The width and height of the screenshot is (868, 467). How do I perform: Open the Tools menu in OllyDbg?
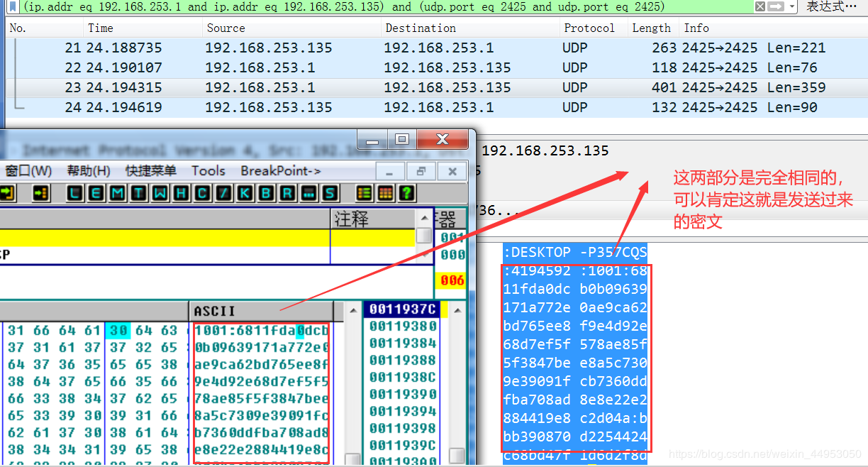[x=208, y=171]
